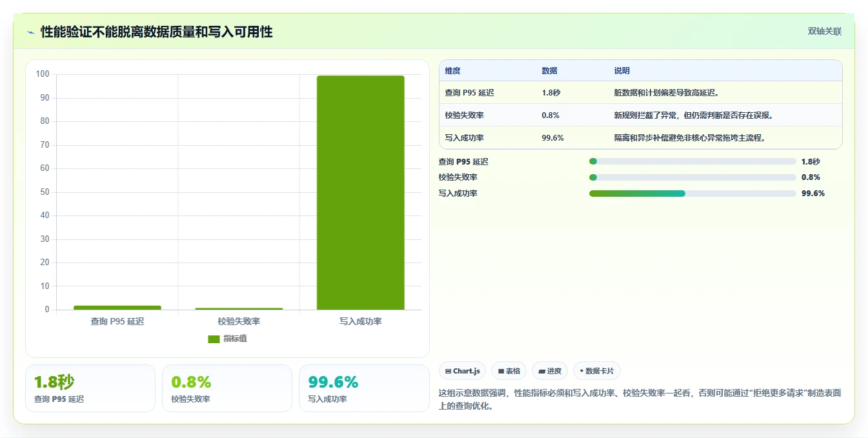Screen dimensions: 868x438
Task: Open the 0.8% stat card
Action: (227, 388)
